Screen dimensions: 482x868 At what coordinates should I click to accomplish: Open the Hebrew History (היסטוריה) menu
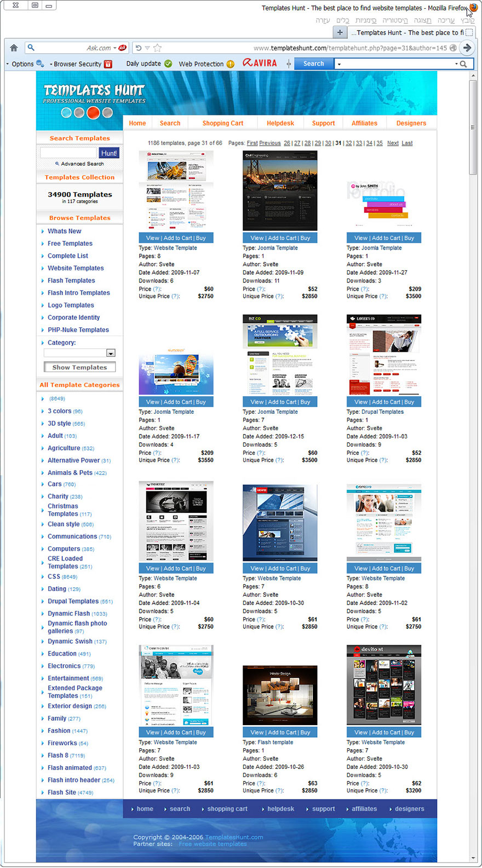point(395,20)
